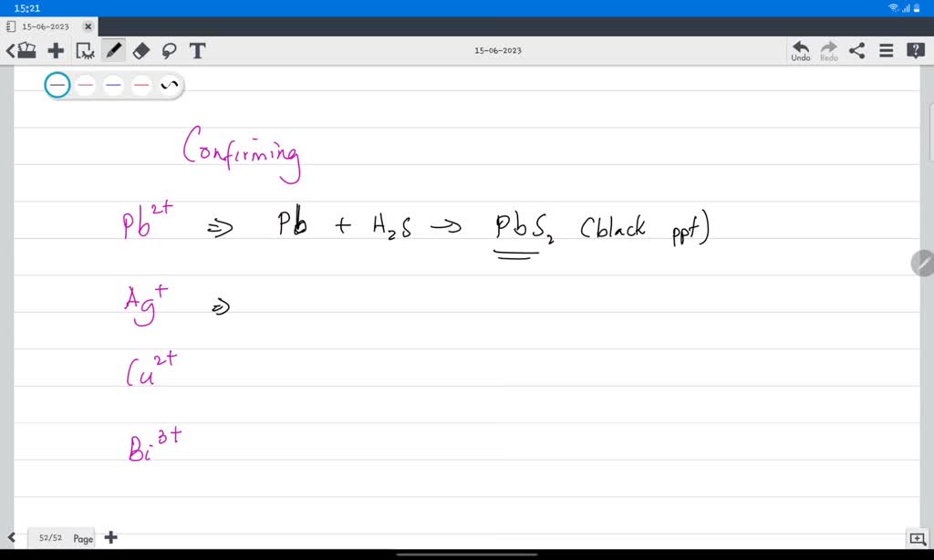Screen dimensions: 934x560
Task: Undo the last stroke
Action: 800,50
